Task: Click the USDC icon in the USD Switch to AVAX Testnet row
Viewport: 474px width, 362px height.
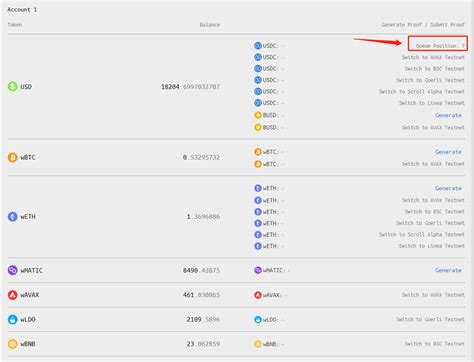Action: click(x=258, y=57)
